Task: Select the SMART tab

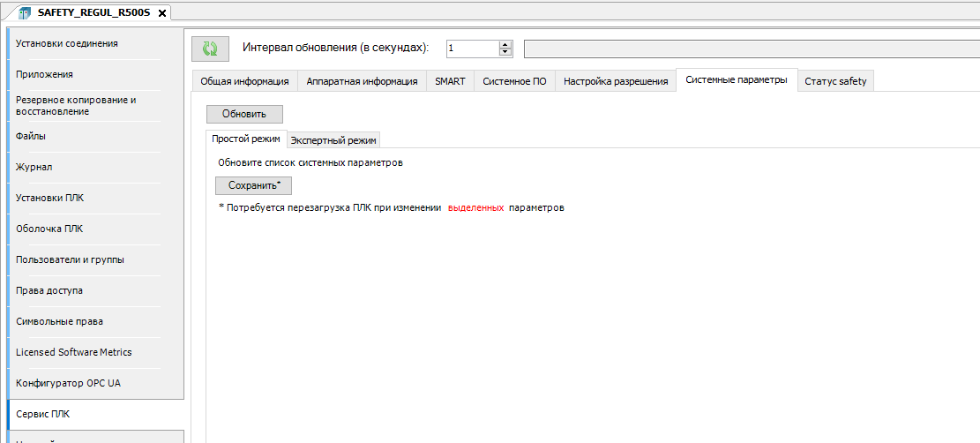Action: tap(450, 81)
